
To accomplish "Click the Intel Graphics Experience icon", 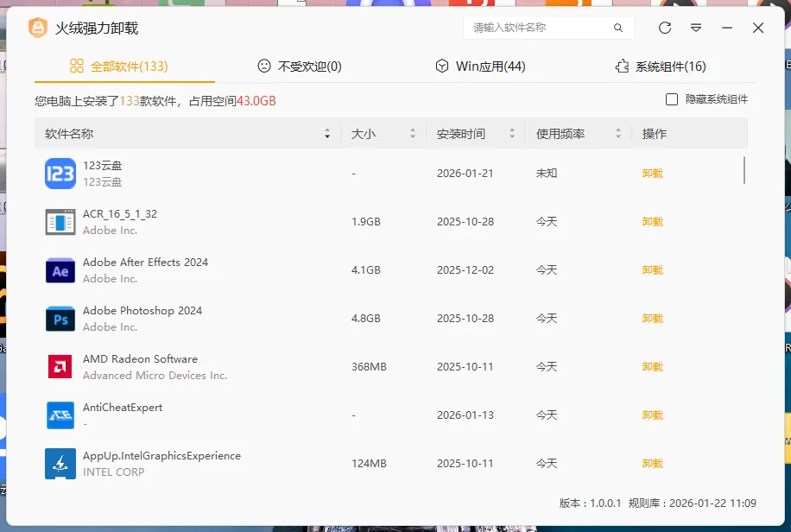I will [60, 464].
